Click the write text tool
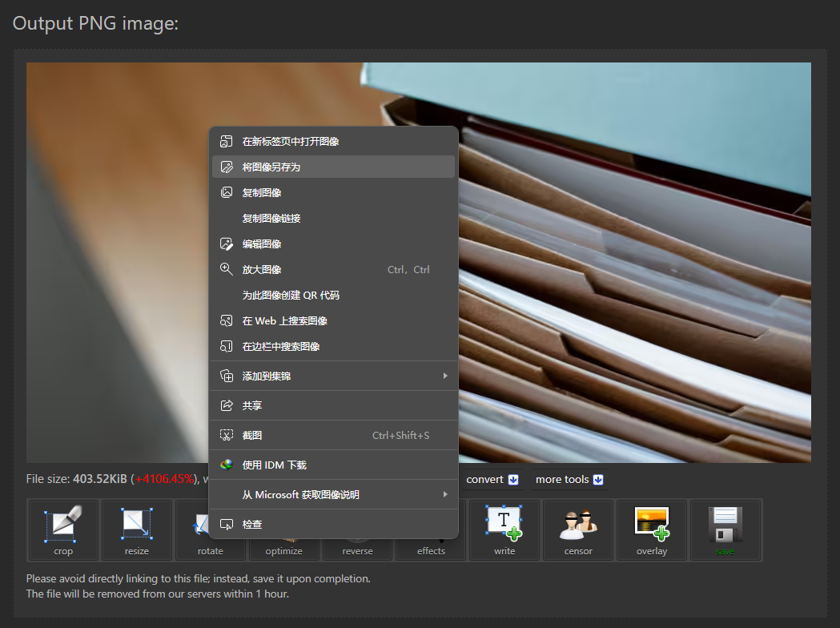The height and width of the screenshot is (628, 840). [x=504, y=529]
